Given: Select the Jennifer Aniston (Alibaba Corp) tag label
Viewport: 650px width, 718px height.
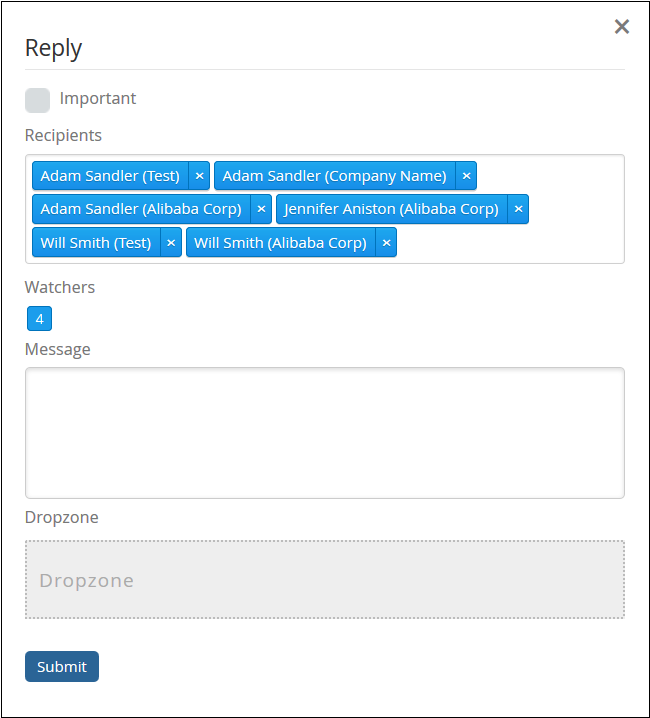Looking at the screenshot, I should point(391,209).
